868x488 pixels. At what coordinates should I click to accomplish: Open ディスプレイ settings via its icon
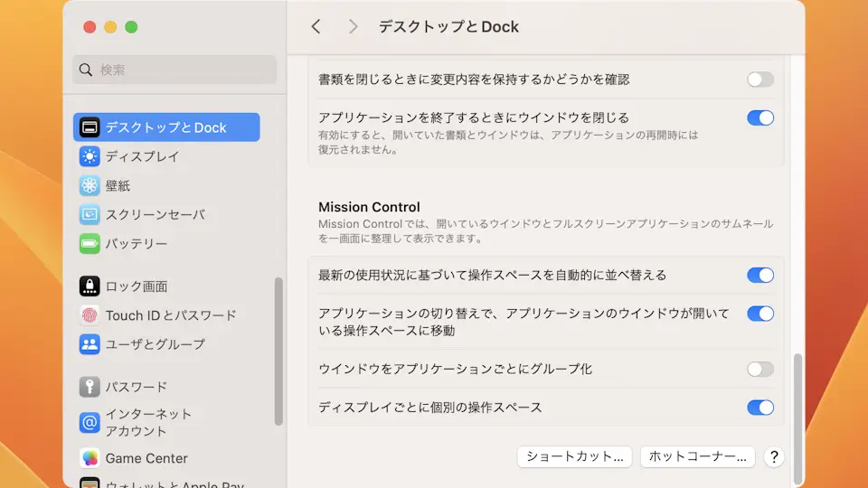coord(90,156)
